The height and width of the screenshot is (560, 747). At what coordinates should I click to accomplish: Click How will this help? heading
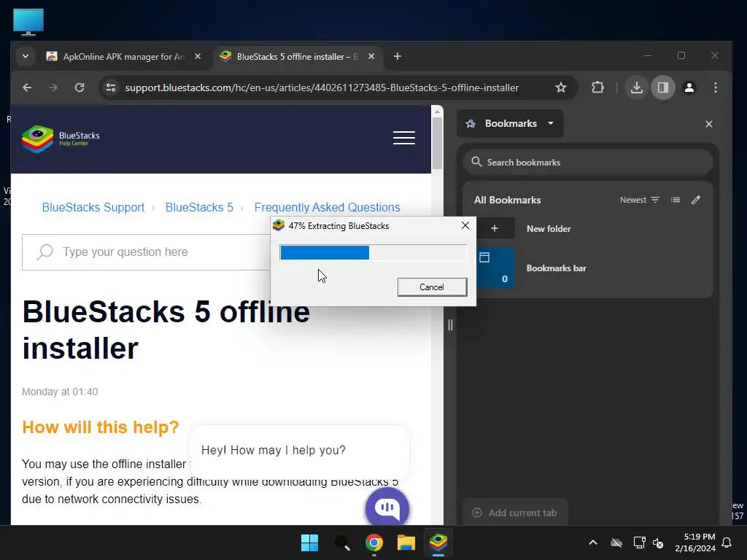[101, 427]
